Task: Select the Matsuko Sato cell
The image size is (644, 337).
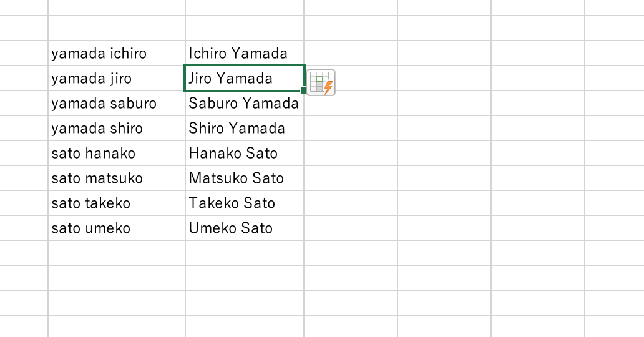Action: (x=244, y=178)
